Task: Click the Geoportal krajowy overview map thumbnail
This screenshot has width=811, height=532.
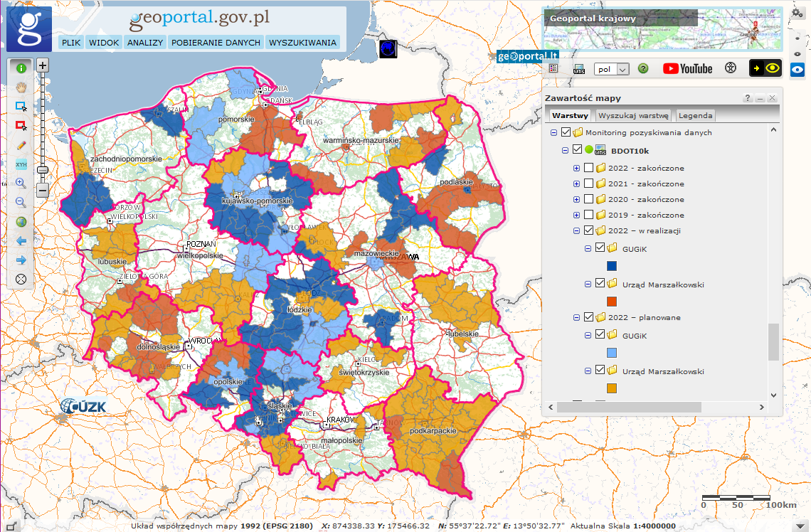Action: [x=662, y=27]
